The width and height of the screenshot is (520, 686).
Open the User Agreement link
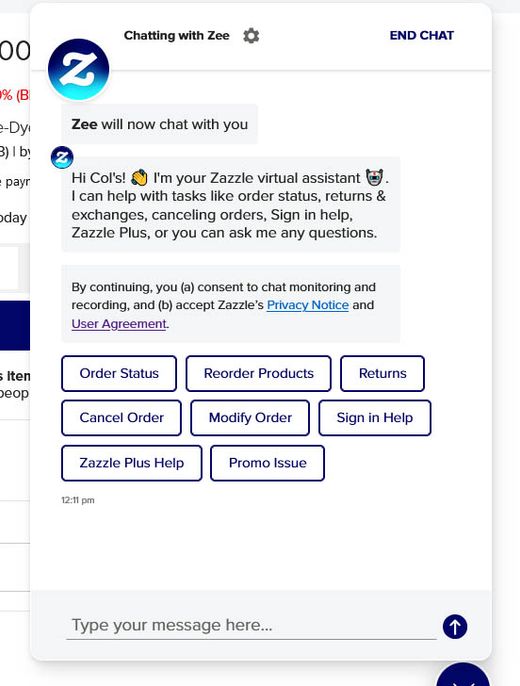tap(119, 324)
